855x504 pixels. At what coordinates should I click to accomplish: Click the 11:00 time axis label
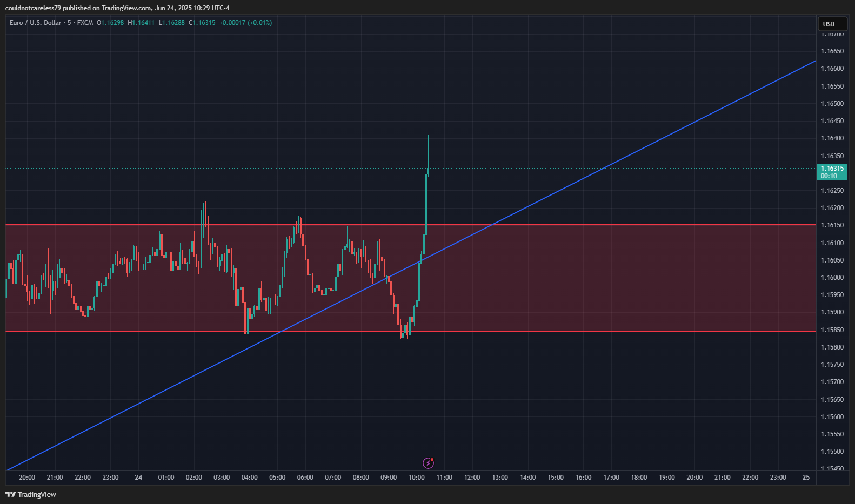(x=444, y=478)
